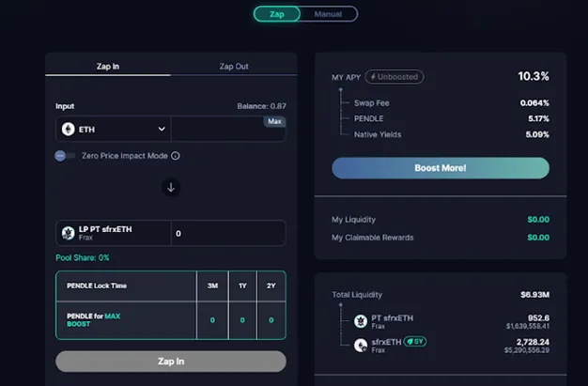Select the 1Y lock time column
Image resolution: width=588 pixels, height=386 pixels.
click(x=242, y=286)
